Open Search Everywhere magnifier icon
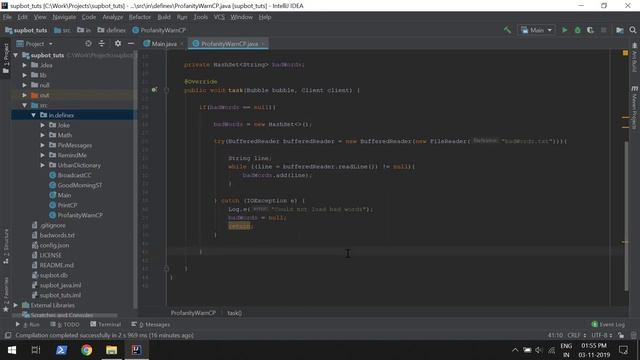This screenshot has height=360, width=640. [x=633, y=30]
